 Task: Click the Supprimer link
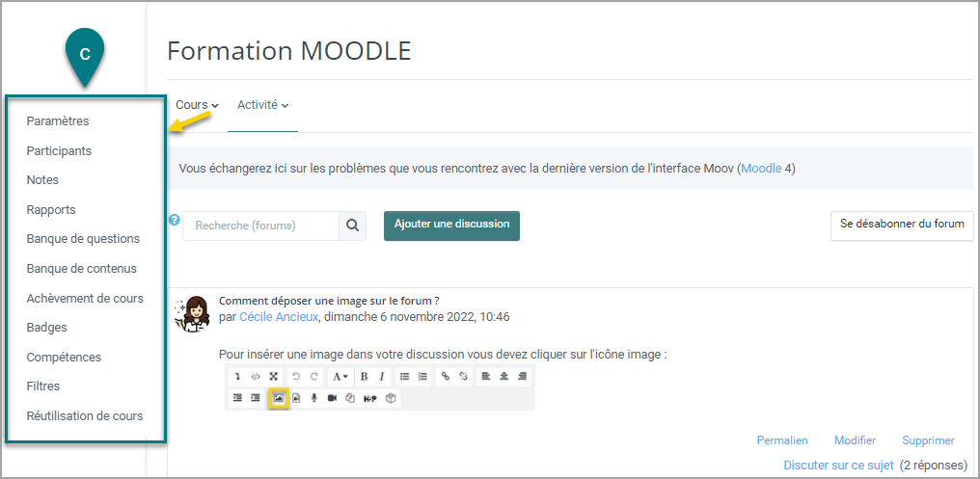pos(928,440)
